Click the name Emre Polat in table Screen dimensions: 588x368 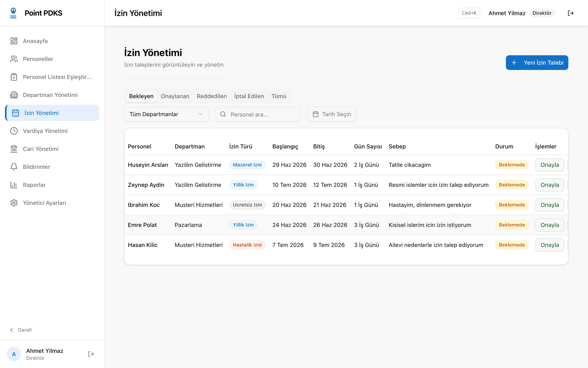click(142, 225)
